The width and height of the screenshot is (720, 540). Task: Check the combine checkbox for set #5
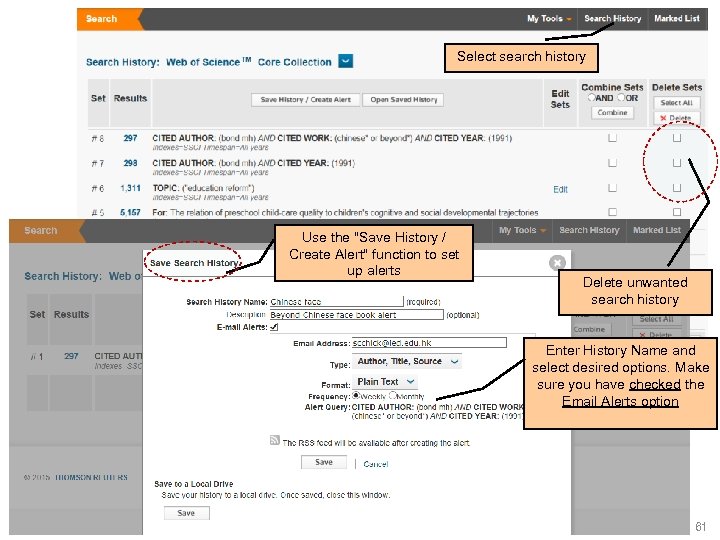(612, 212)
